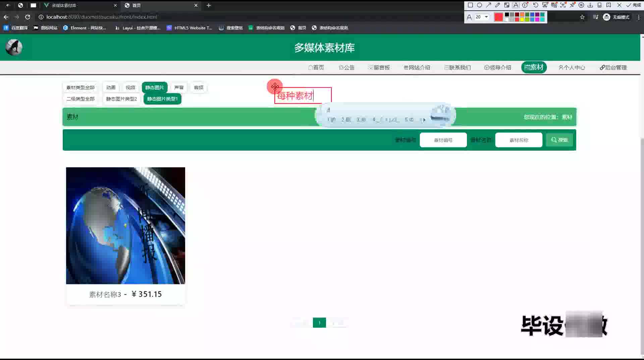Viewport: 644px width, 360px height.
Task: Click the screen record icon
Action: pyautogui.click(x=581, y=5)
